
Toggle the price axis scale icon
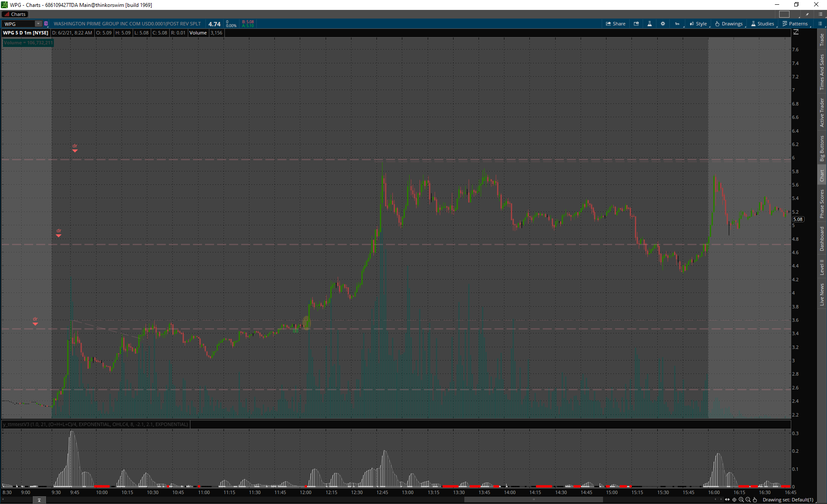(x=796, y=32)
